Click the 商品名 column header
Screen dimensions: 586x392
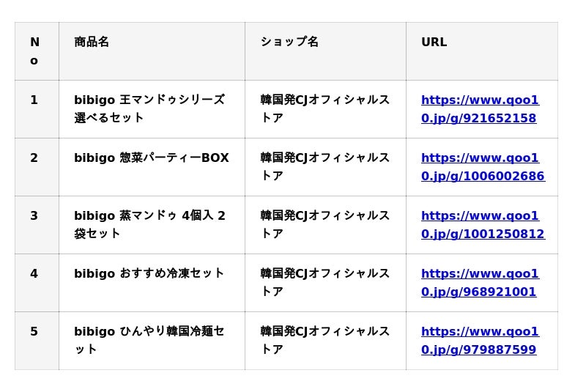tap(92, 42)
